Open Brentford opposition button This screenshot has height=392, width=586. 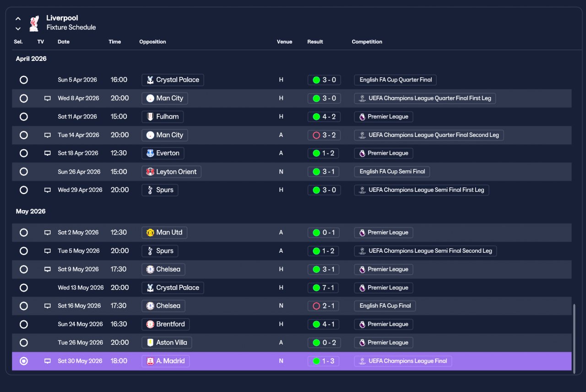click(165, 324)
